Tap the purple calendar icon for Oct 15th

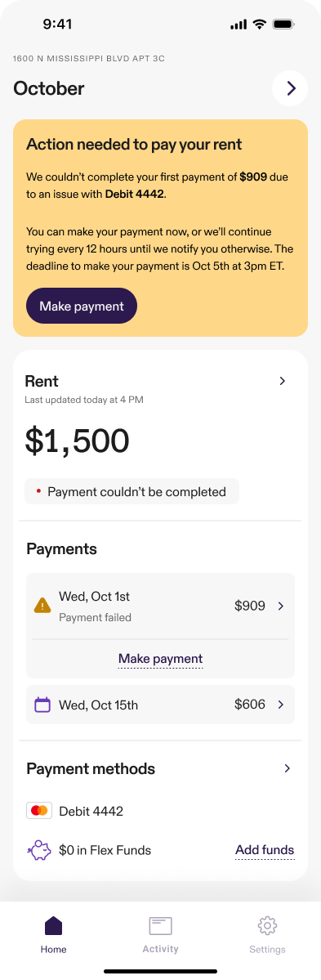pos(42,705)
